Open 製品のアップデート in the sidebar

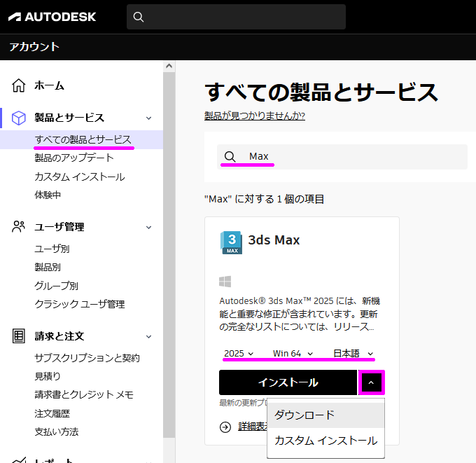pyautogui.click(x=74, y=158)
